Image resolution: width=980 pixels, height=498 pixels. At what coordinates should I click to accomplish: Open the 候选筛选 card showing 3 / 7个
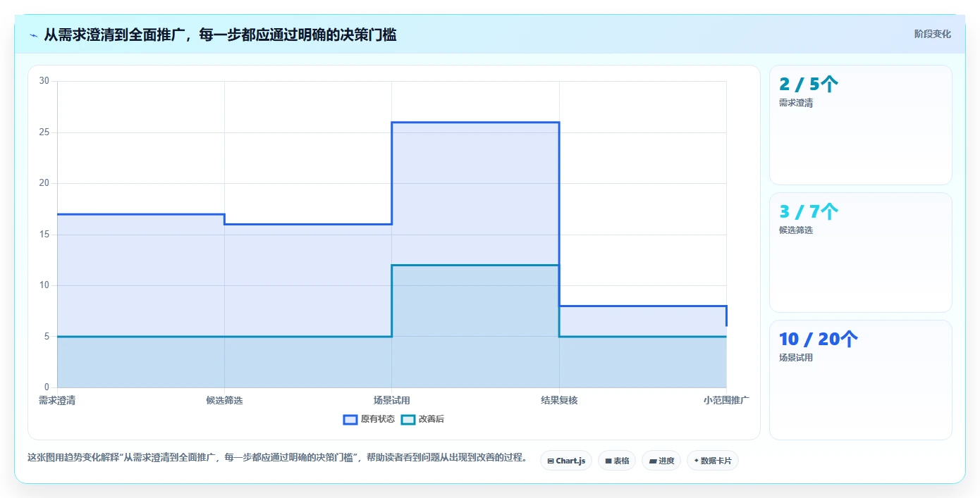pyautogui.click(x=861, y=253)
